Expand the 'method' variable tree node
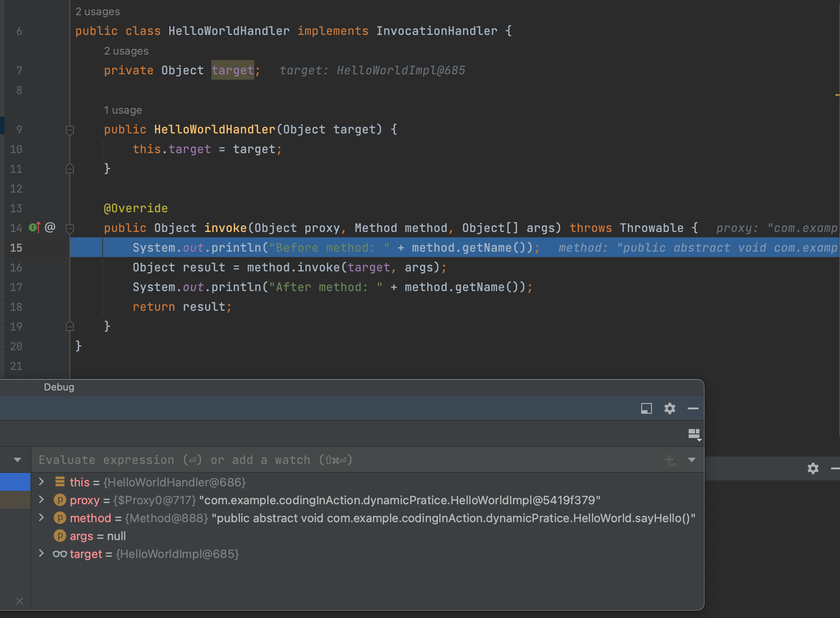 tap(42, 518)
